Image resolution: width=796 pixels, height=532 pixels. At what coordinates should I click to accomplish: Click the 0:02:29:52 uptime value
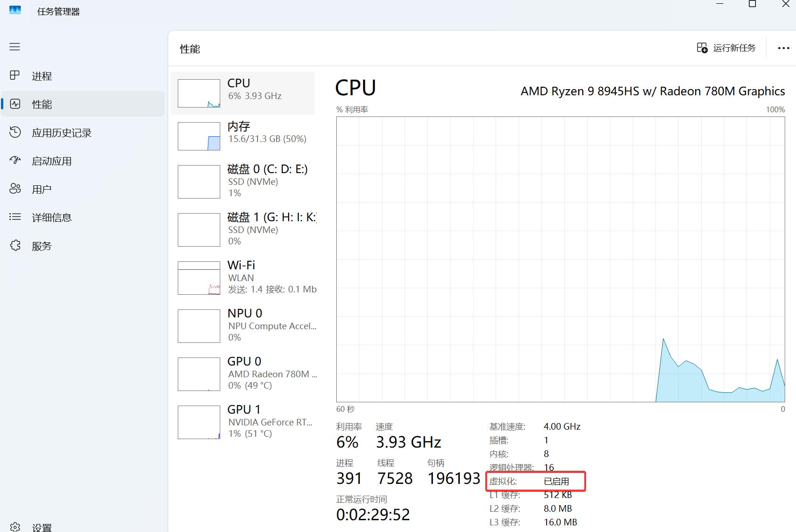pos(373,515)
